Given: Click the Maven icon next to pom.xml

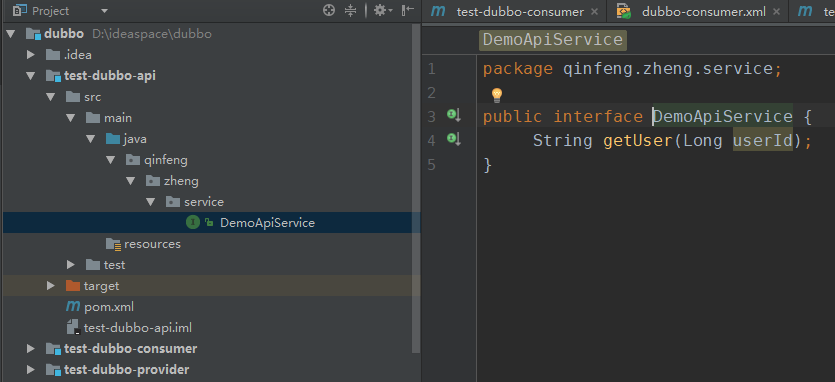Looking at the screenshot, I should pyautogui.click(x=72, y=307).
